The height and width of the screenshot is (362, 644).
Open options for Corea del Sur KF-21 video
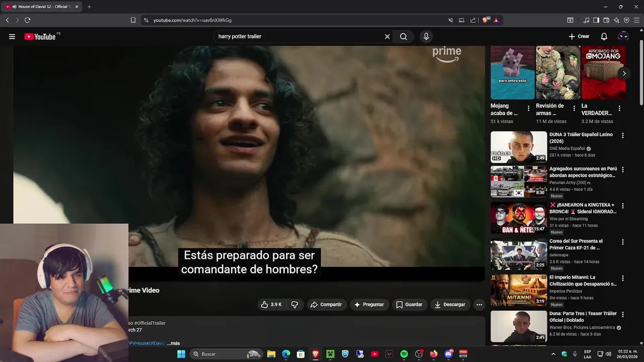(623, 242)
